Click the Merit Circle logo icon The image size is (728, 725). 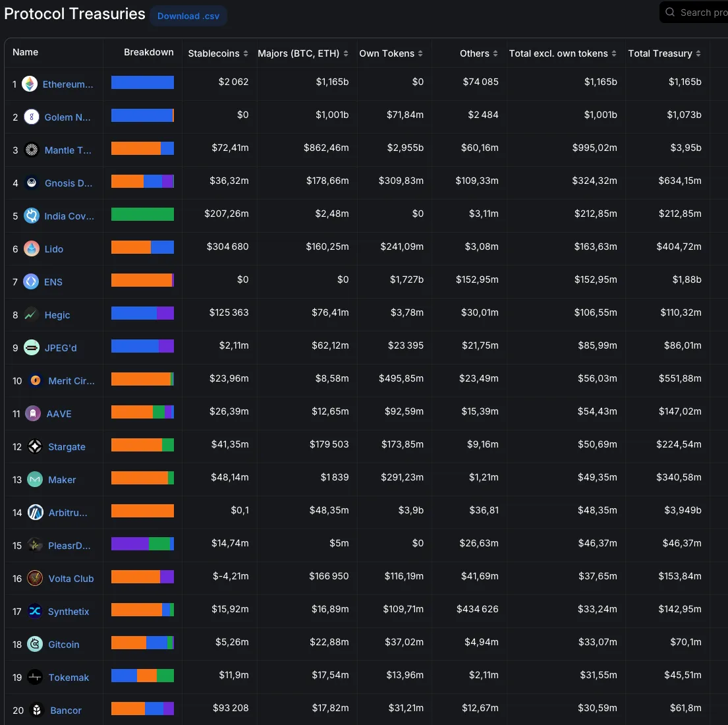point(36,381)
